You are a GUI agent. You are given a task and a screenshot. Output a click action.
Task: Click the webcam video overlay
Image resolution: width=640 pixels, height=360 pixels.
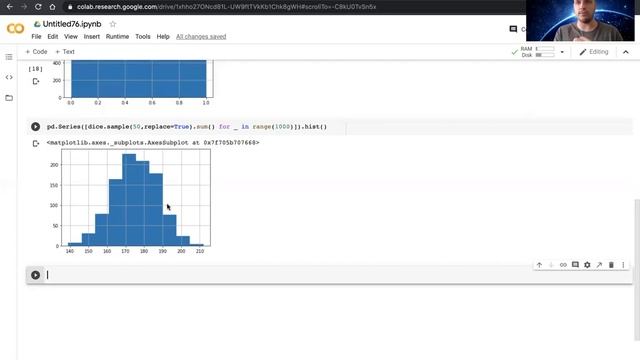[x=580, y=20]
